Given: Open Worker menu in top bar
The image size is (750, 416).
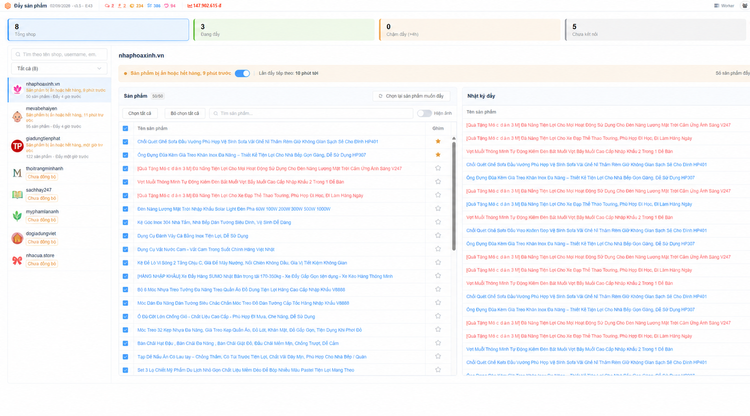Looking at the screenshot, I should pos(724,6).
